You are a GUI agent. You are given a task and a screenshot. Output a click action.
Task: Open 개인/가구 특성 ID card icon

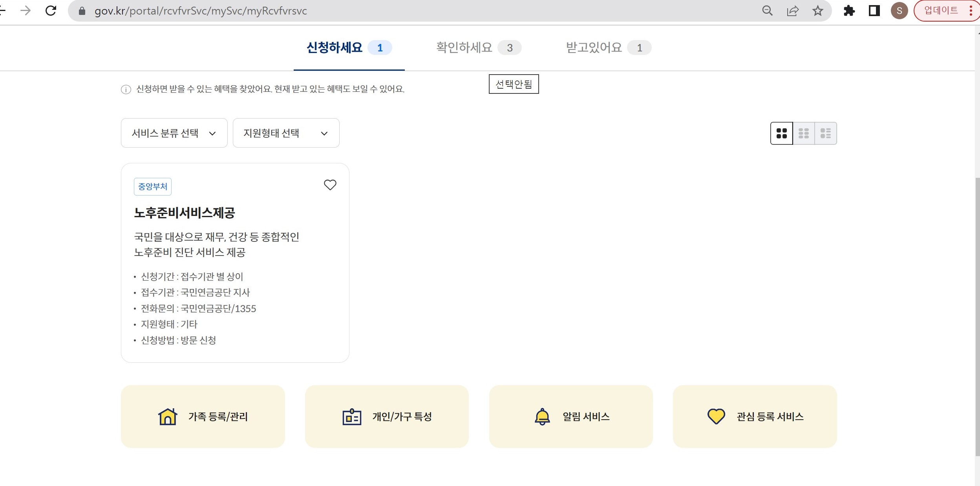(351, 417)
